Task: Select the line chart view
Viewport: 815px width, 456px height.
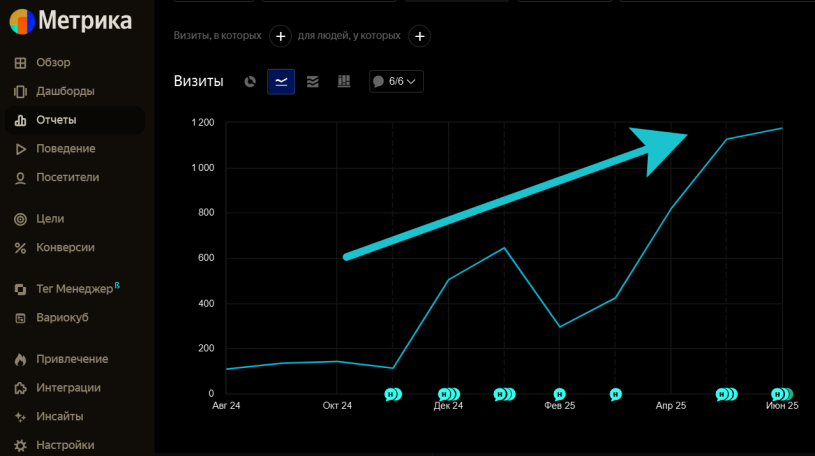Action: click(281, 82)
